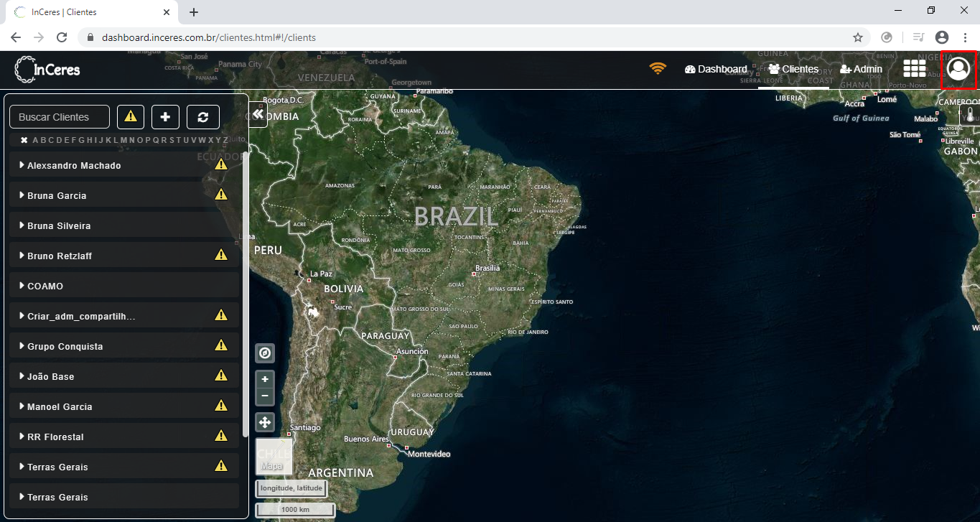Click RR Florestal warning triangle
Screen dimensions: 980x522
coord(221,436)
